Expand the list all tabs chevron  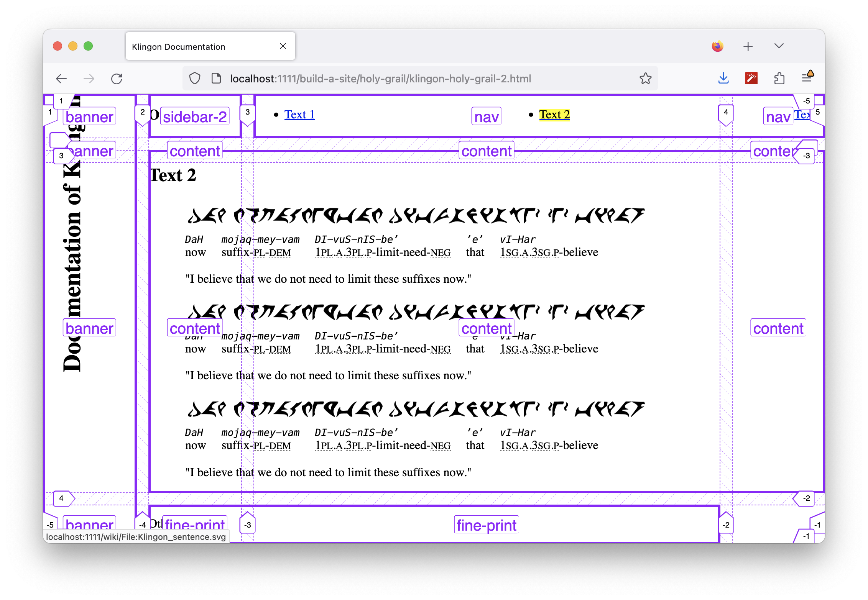779,46
